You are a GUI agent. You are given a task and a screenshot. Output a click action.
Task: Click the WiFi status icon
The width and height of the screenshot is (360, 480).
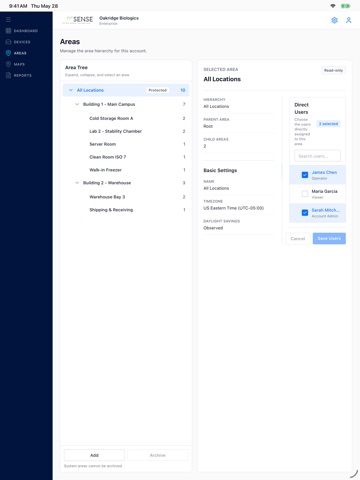[333, 6]
